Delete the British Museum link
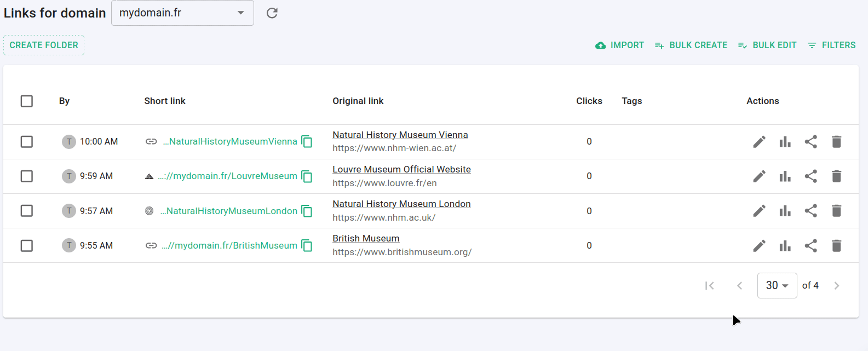868x351 pixels. point(836,246)
